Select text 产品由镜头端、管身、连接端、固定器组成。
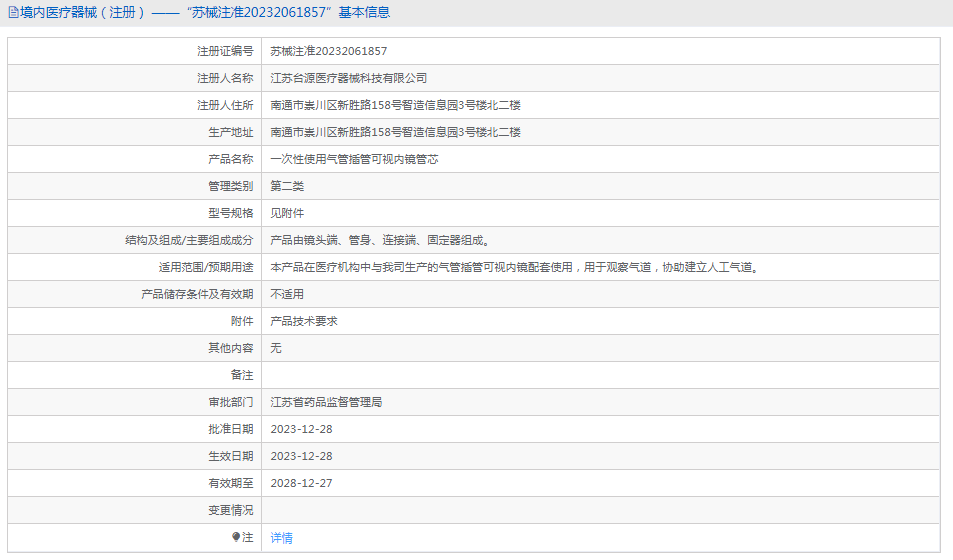Image resolution: width=953 pixels, height=560 pixels. click(x=382, y=240)
